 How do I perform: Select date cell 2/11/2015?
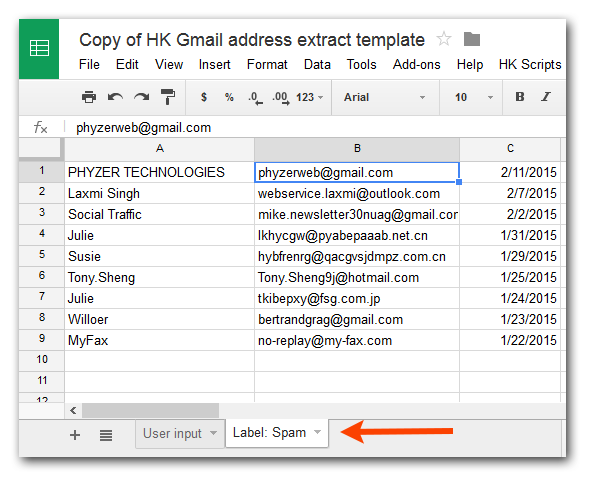[x=510, y=172]
